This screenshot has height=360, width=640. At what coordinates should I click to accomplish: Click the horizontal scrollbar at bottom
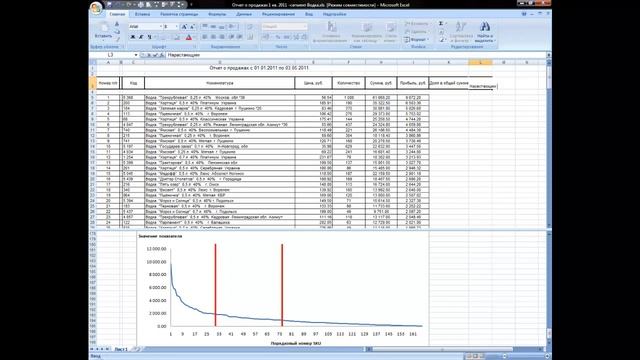coord(455,349)
